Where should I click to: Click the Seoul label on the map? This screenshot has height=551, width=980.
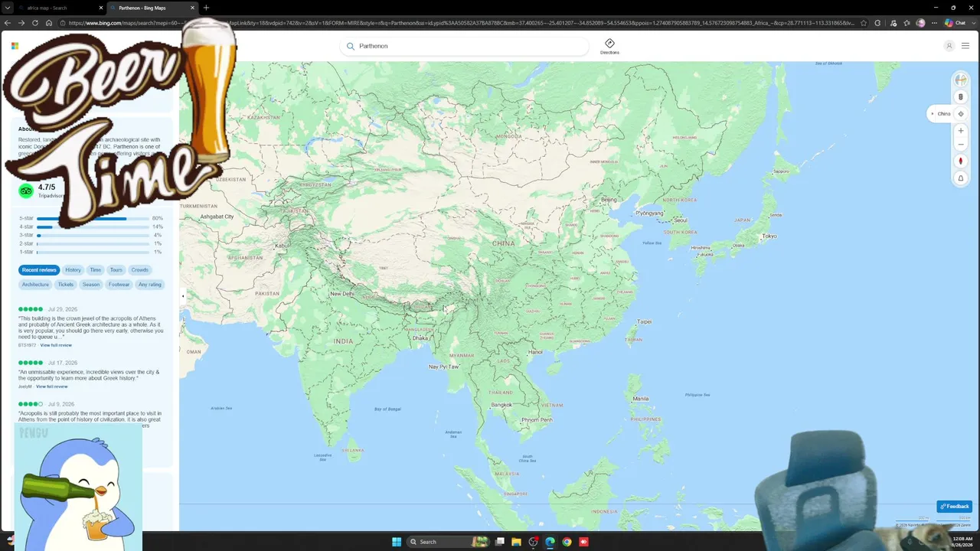coord(681,220)
